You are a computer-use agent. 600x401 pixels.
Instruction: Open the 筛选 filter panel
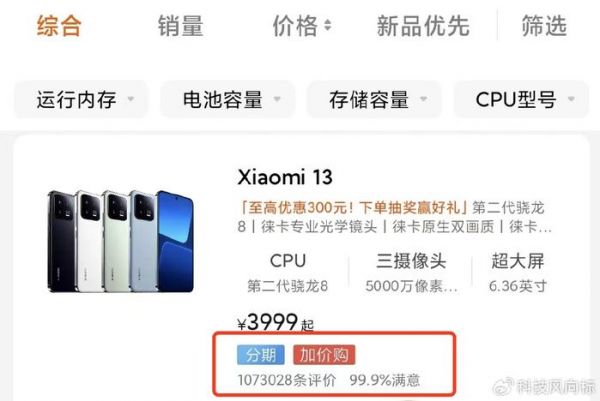(544, 26)
